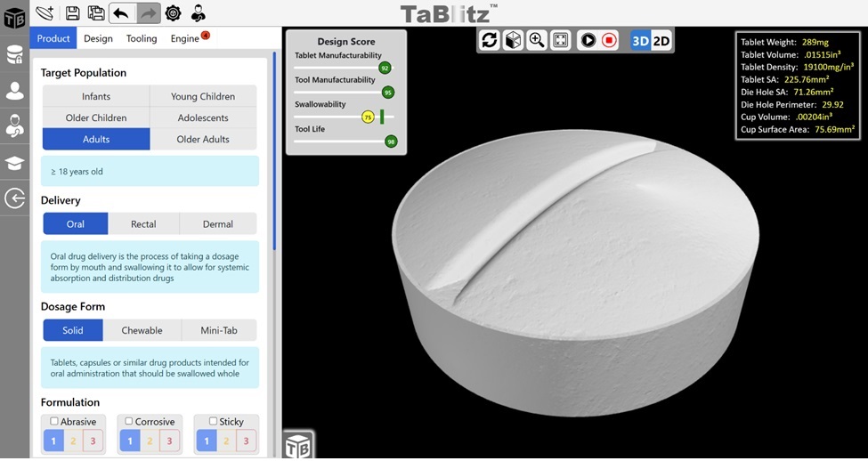The height and width of the screenshot is (461, 868).
Task: Save the current design
Action: (x=73, y=13)
